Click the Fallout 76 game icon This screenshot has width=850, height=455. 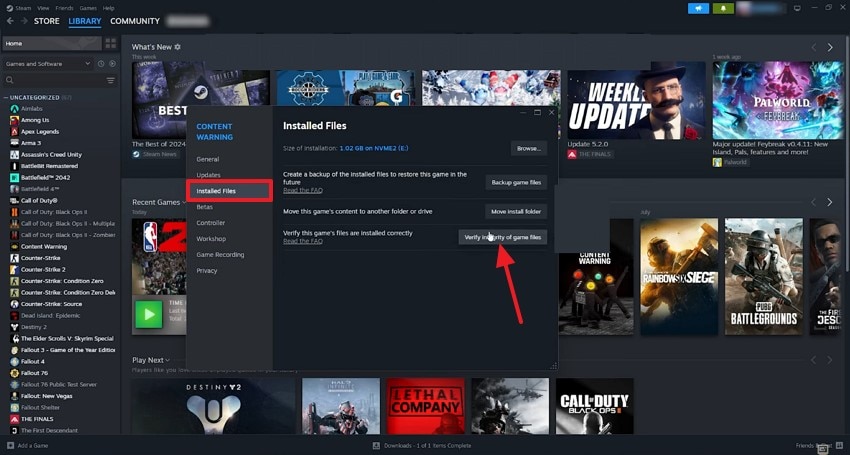tap(15, 373)
